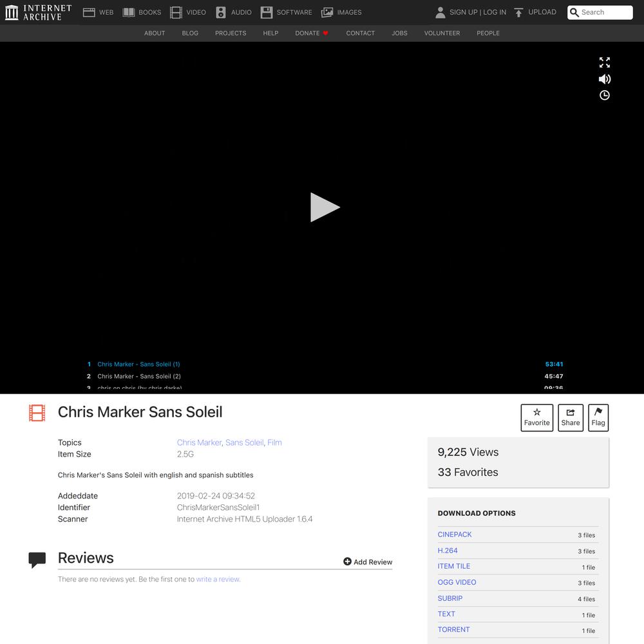This screenshot has height=644, width=644.
Task: Open the playback speed clock icon
Action: [x=604, y=95]
